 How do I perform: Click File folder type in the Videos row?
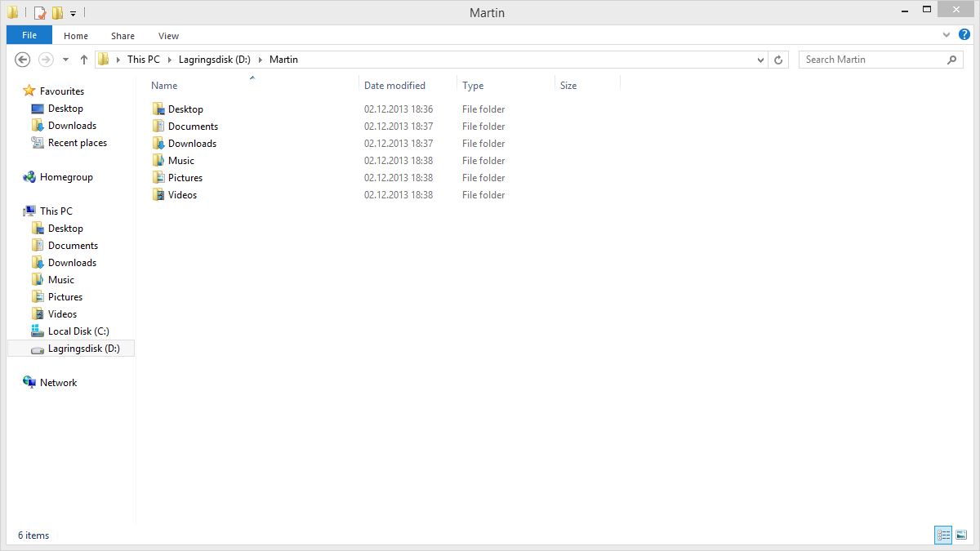click(483, 195)
